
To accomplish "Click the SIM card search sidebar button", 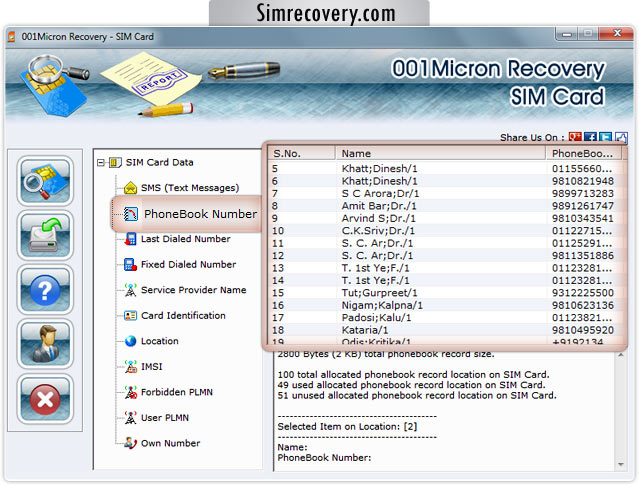I will point(45,181).
